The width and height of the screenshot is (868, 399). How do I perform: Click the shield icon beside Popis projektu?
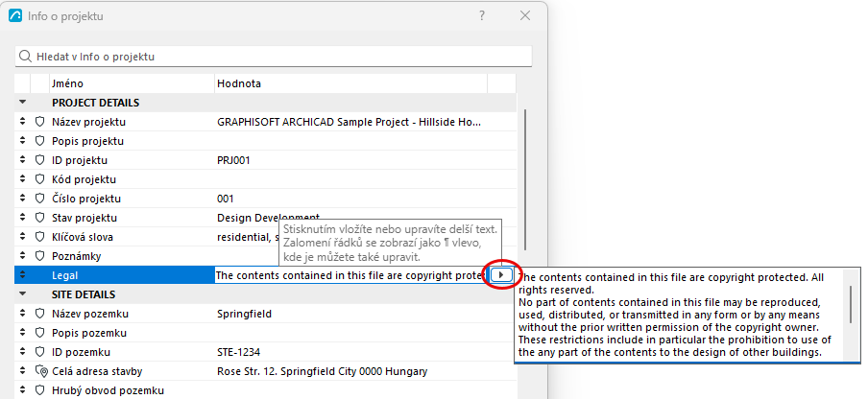click(39, 141)
